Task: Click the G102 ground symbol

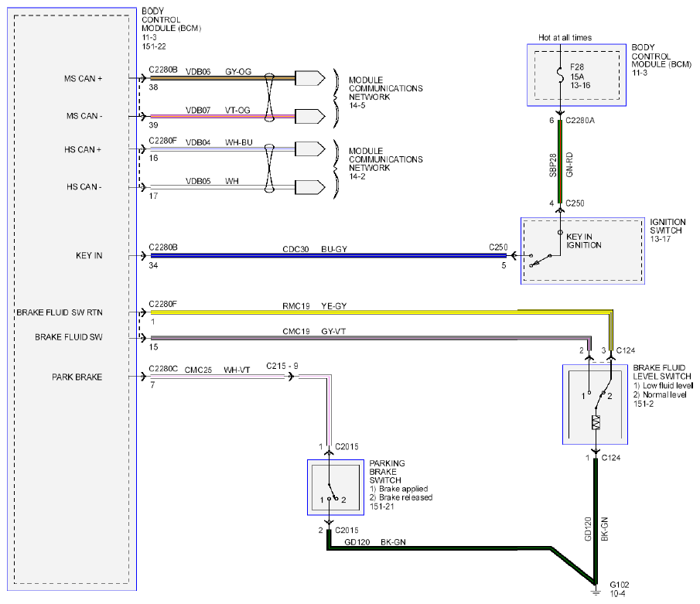Action: tap(596, 592)
